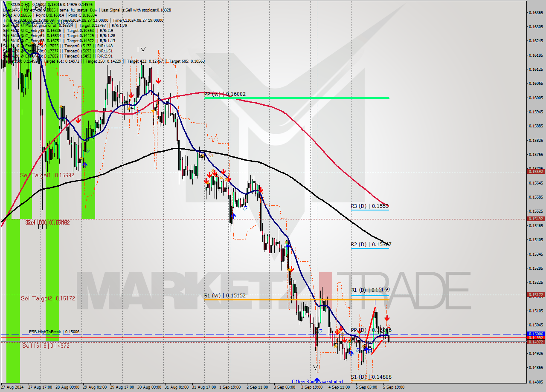
Task: Click the 'FSB-HighToBreak | 0.15006' label
Action: (54, 331)
